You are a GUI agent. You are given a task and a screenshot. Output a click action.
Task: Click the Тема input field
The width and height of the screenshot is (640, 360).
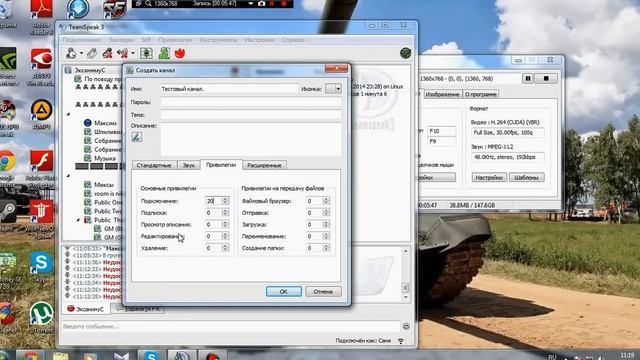pos(251,115)
